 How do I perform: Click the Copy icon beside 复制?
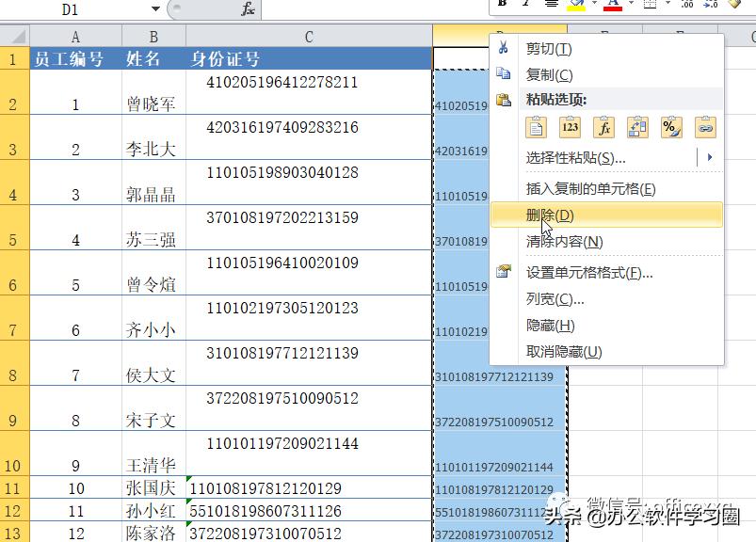tap(505, 74)
